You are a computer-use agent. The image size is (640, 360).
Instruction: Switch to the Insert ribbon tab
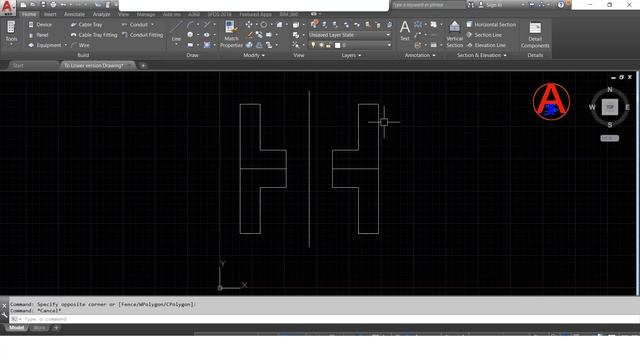(x=50, y=14)
